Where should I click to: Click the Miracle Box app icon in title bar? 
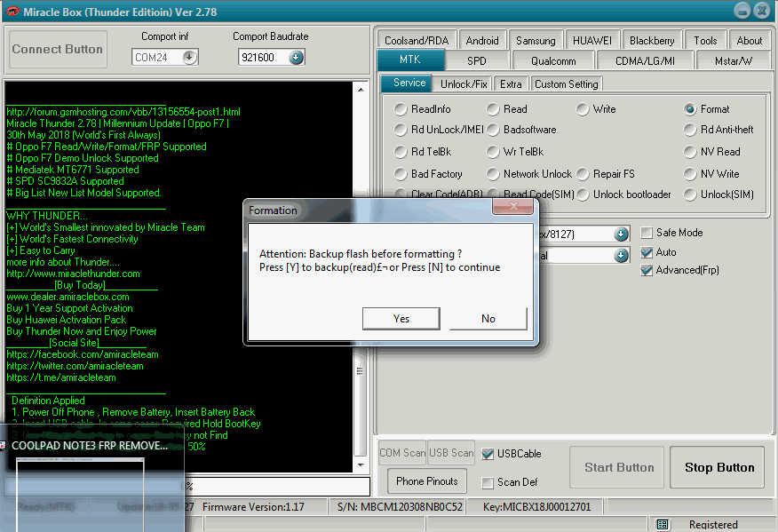click(x=12, y=12)
